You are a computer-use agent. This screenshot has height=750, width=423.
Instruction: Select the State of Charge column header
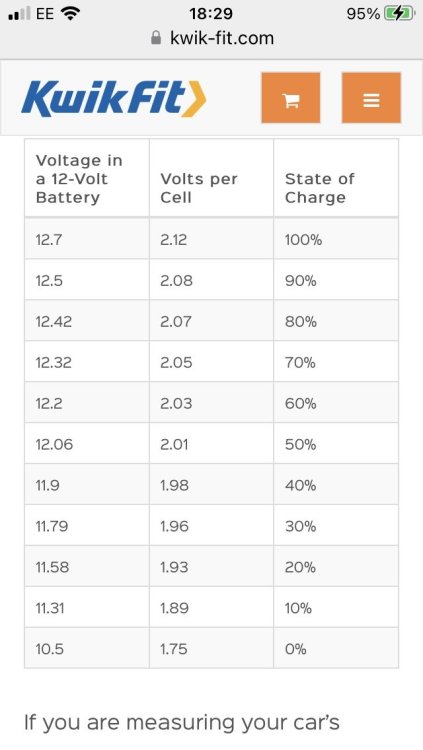tap(336, 178)
